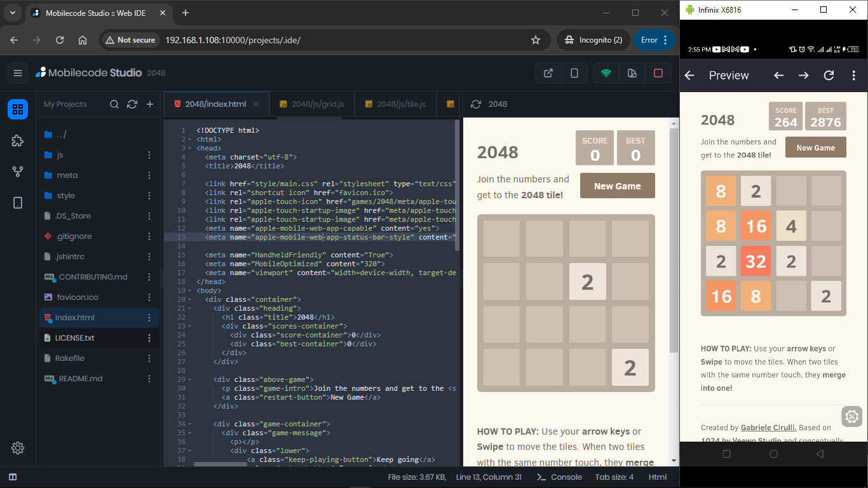The width and height of the screenshot is (868, 488).
Task: Open the source control branch icon
Action: (x=18, y=172)
